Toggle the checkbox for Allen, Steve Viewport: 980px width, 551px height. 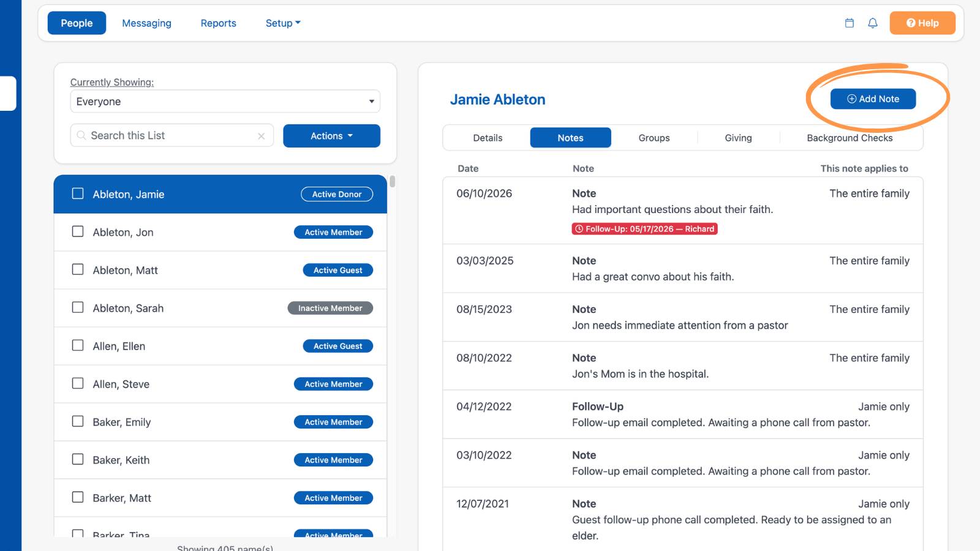pyautogui.click(x=78, y=383)
